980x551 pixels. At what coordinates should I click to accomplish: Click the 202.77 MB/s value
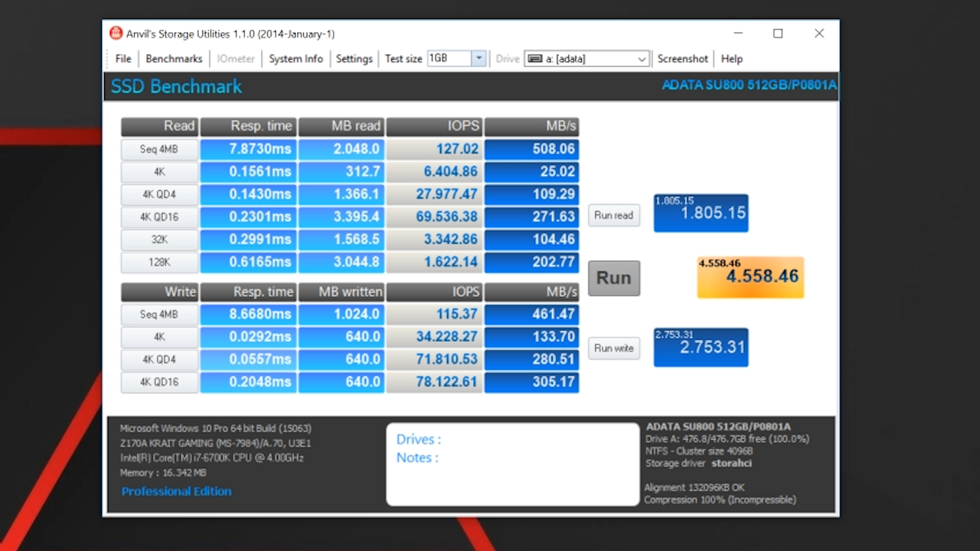pyautogui.click(x=532, y=262)
